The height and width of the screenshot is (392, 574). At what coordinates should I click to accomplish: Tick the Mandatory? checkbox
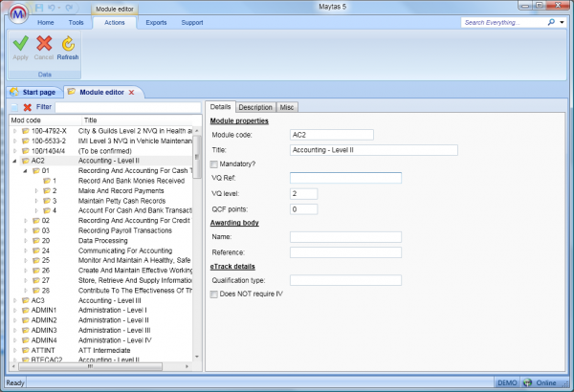pyautogui.click(x=213, y=163)
